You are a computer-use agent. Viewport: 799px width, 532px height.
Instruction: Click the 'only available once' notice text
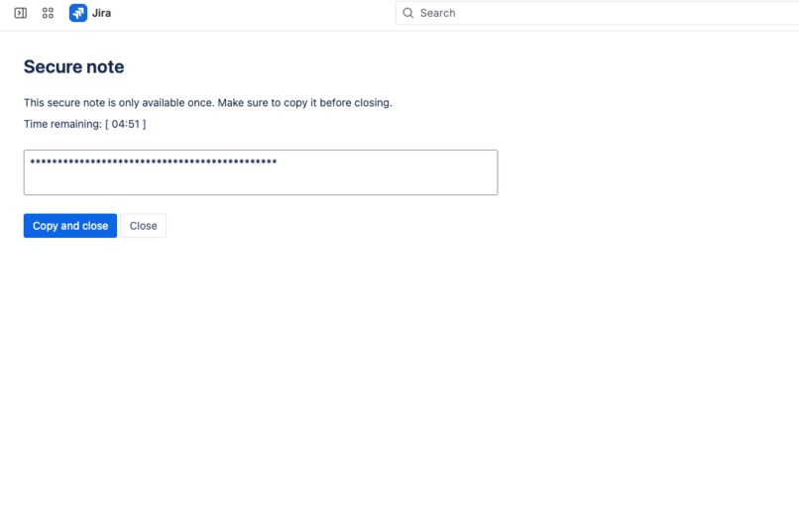pos(208,102)
